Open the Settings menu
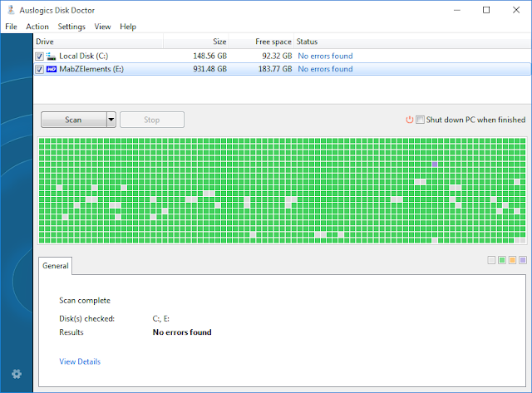 coord(71,27)
